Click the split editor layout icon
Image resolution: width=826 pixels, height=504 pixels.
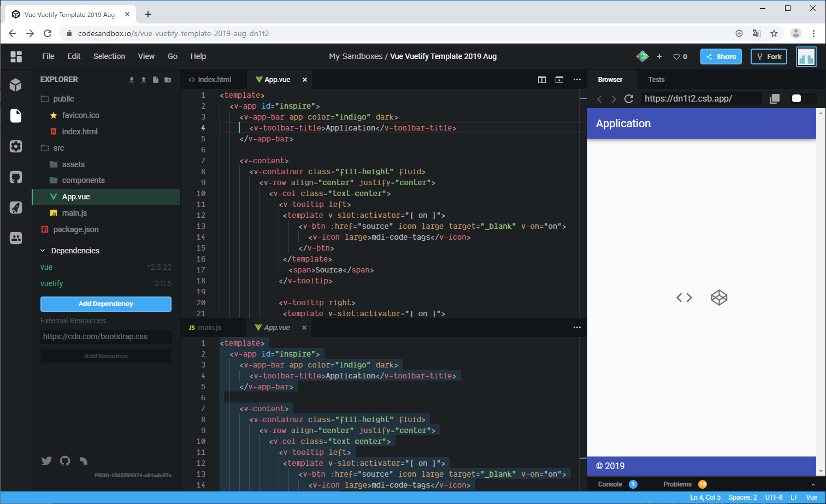[542, 80]
